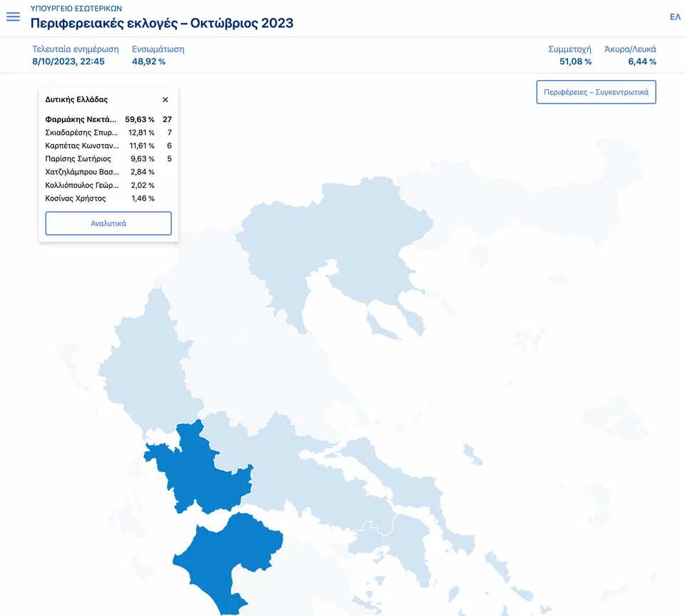
Task: Open Περιφέρειες – Συγκεντρωτικά button
Action: (x=596, y=92)
